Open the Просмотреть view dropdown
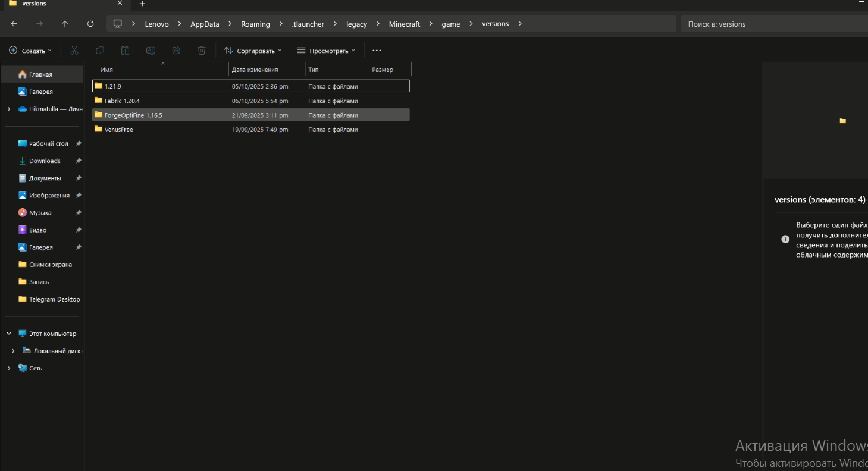868x471 pixels. coord(326,51)
